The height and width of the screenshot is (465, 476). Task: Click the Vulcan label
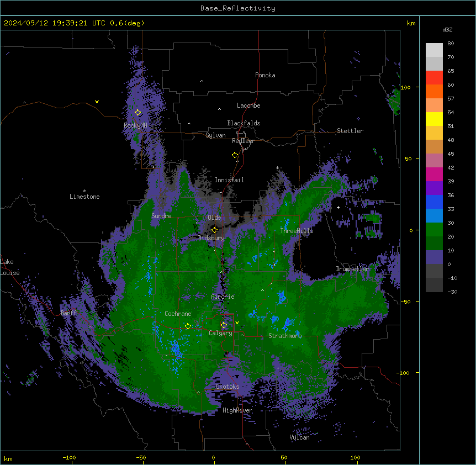[299, 437]
